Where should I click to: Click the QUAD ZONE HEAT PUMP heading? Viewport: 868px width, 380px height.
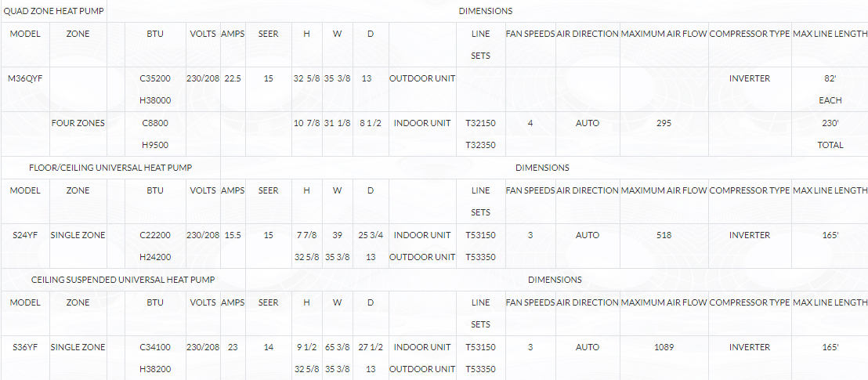[x=54, y=11]
